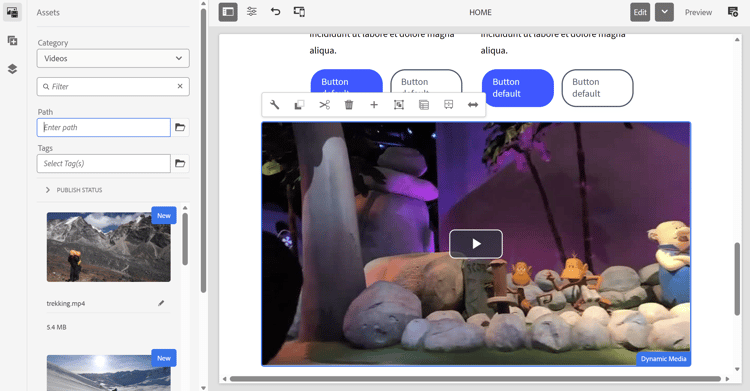The image size is (750, 391).
Task: Edit trekking.mp4 with the pencil icon
Action: (x=161, y=303)
